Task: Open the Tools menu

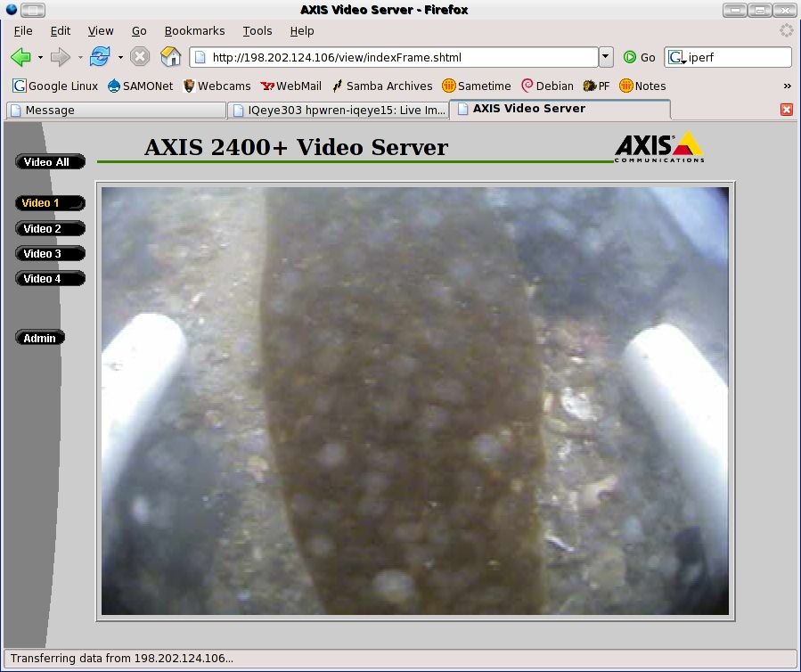Action: [257, 30]
